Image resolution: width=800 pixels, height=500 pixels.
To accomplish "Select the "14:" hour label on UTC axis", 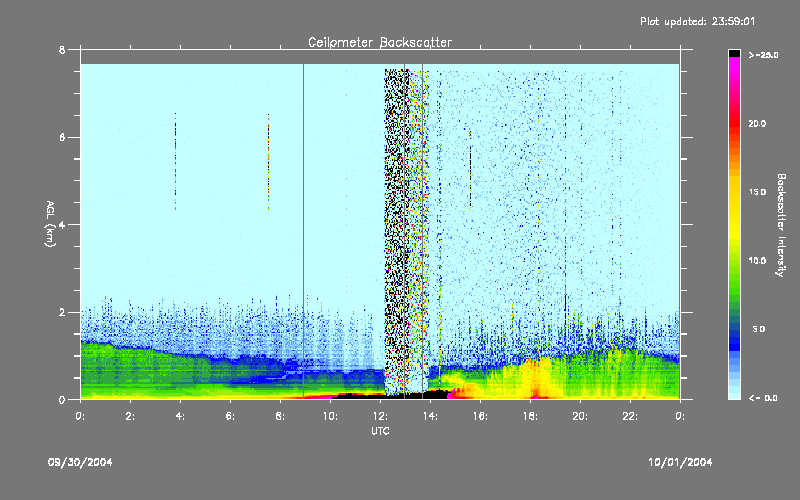I will pyautogui.click(x=430, y=416).
